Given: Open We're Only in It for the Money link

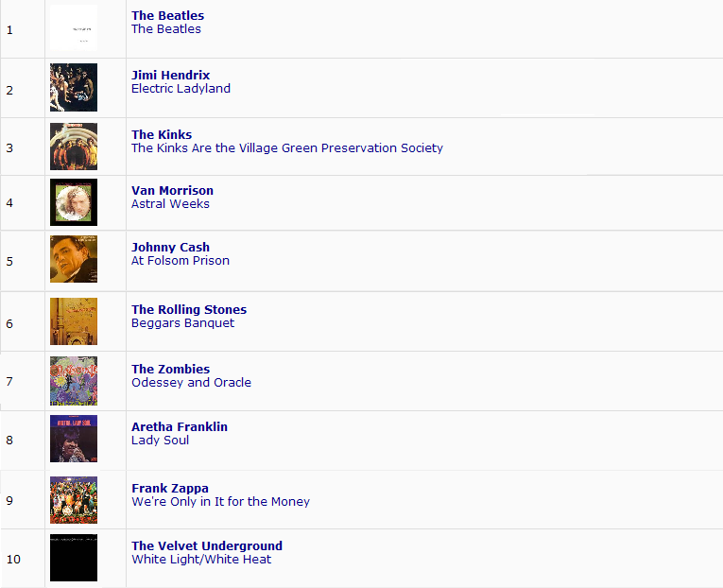Looking at the screenshot, I should pos(220,501).
